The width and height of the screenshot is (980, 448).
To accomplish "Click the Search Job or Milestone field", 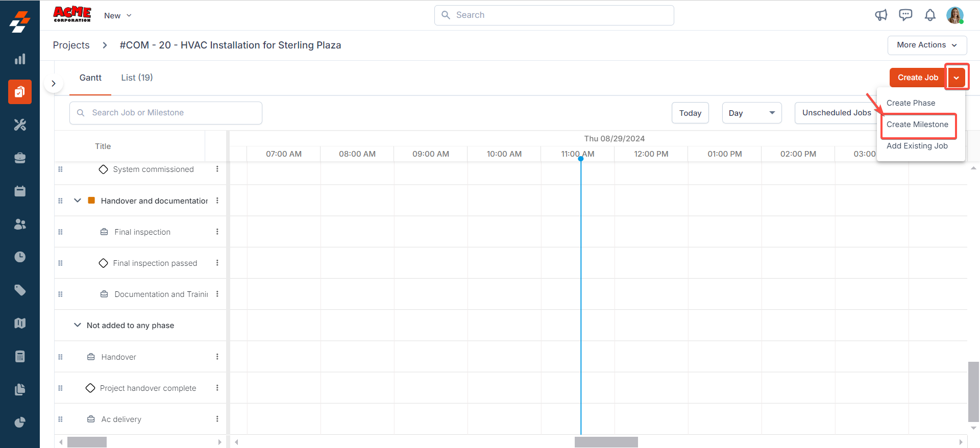I will pyautogui.click(x=166, y=113).
